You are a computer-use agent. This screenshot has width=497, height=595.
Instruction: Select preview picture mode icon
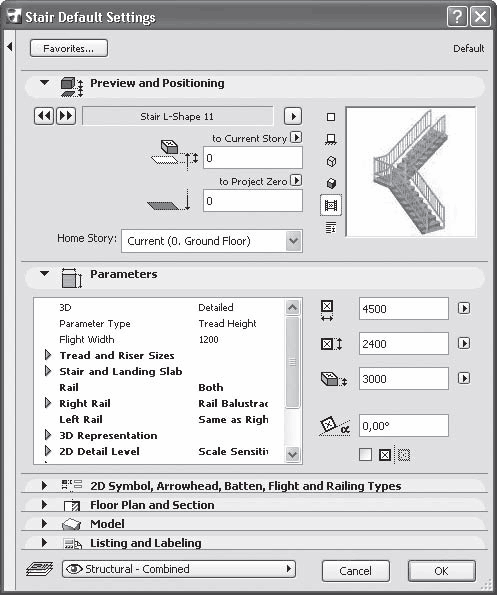coord(331,205)
